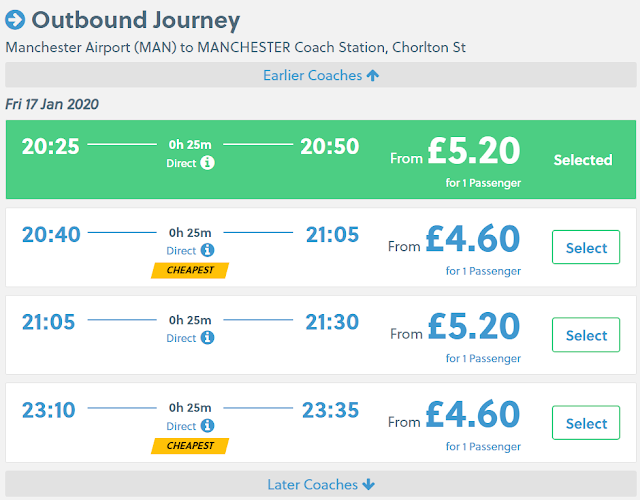Click the Selected label on 20:25 coach
This screenshot has width=640, height=500.
coord(582,160)
